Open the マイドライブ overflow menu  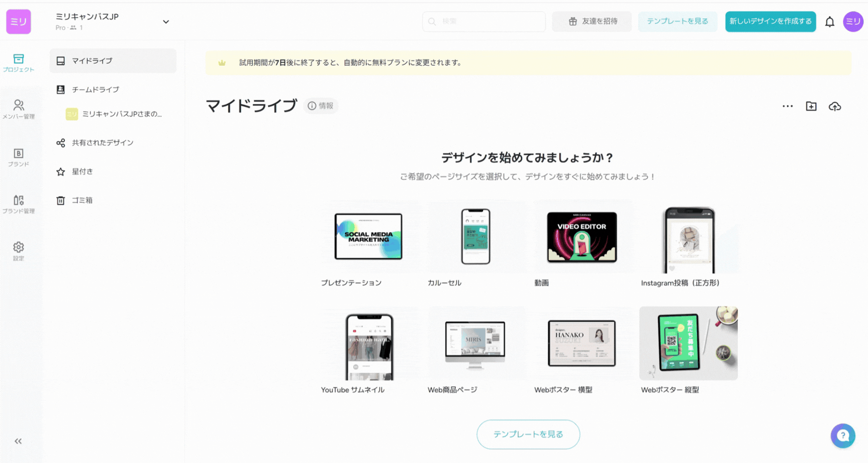(x=787, y=106)
